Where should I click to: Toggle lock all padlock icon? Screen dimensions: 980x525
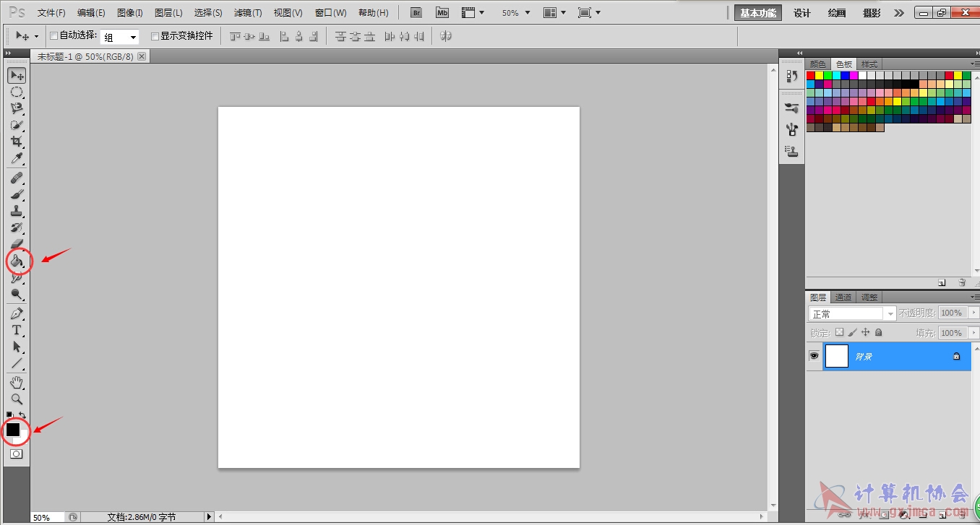tap(878, 333)
